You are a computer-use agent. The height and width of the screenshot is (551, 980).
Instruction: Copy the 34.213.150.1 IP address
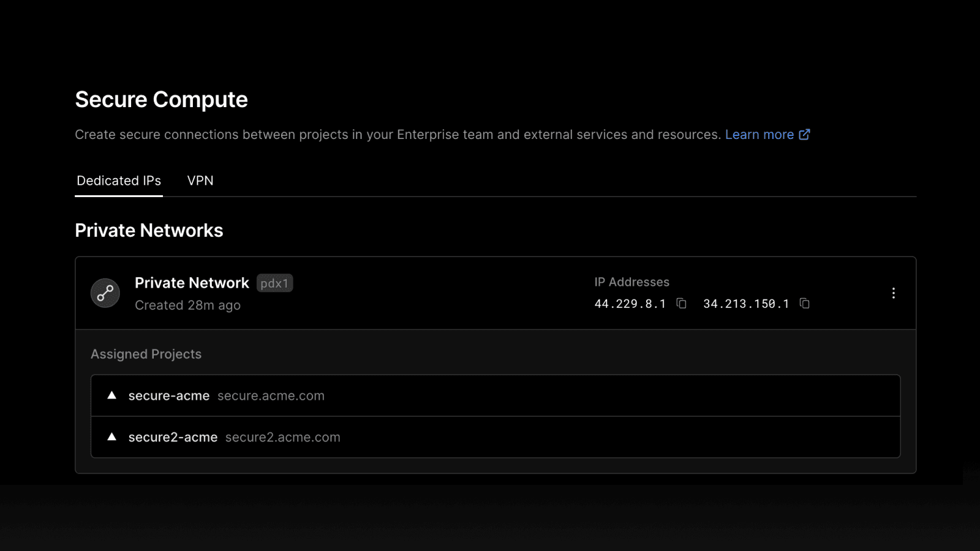point(805,304)
